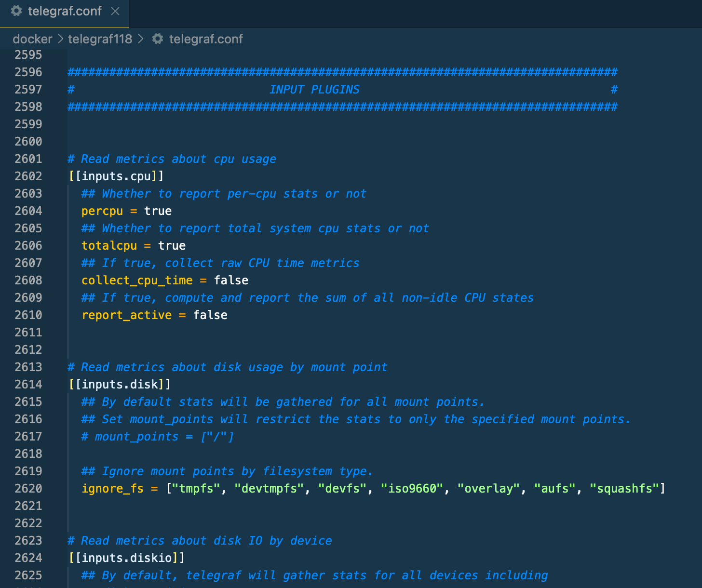Click the comment about non-idle CPU states
Screen dimensions: 702x588
(308, 298)
